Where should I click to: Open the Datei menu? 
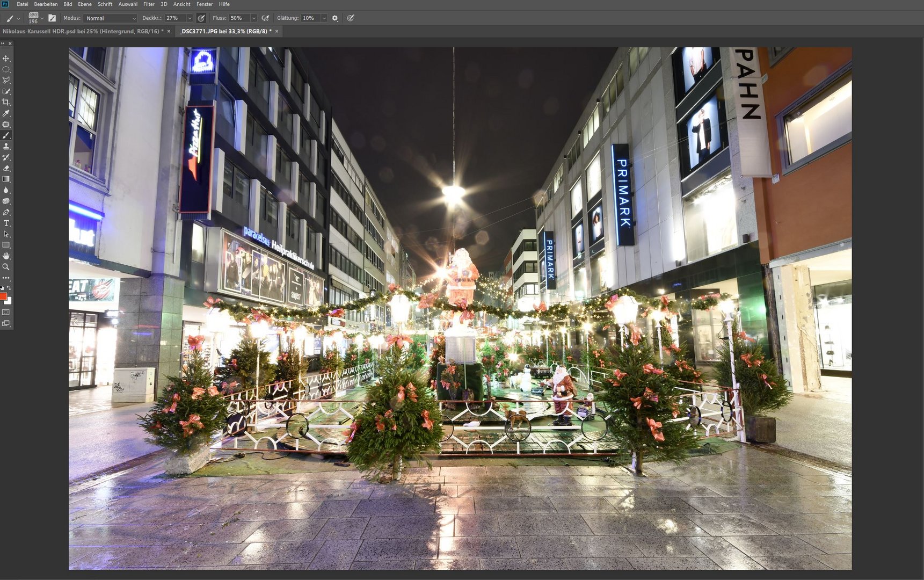23,4
